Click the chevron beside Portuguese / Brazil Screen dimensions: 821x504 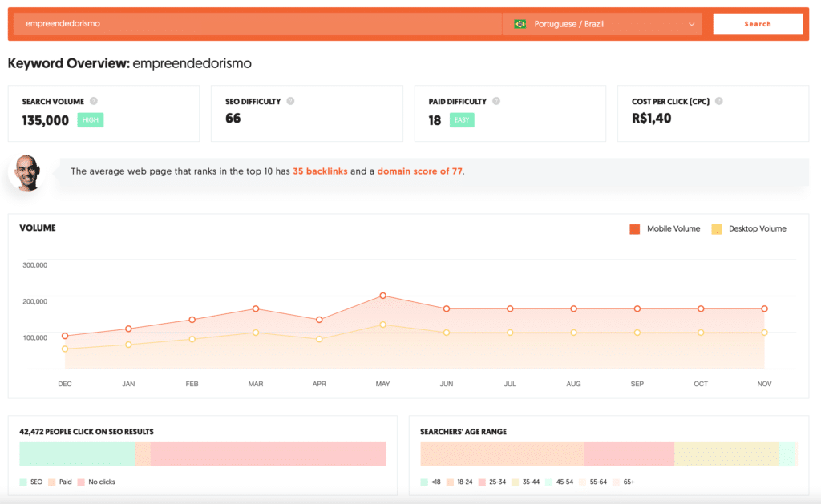click(x=693, y=24)
